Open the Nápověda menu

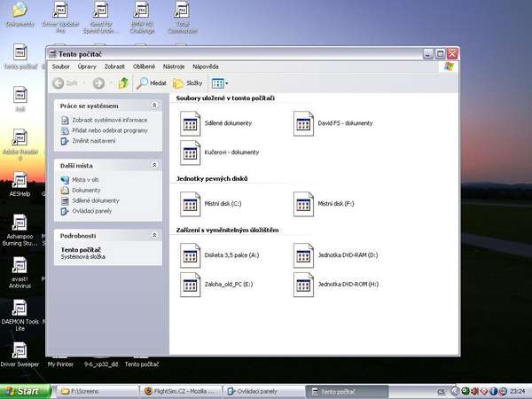[206, 66]
